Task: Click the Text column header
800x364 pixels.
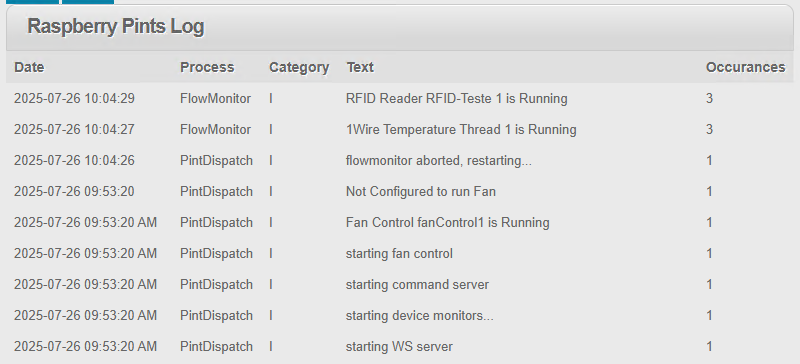Action: coord(360,67)
